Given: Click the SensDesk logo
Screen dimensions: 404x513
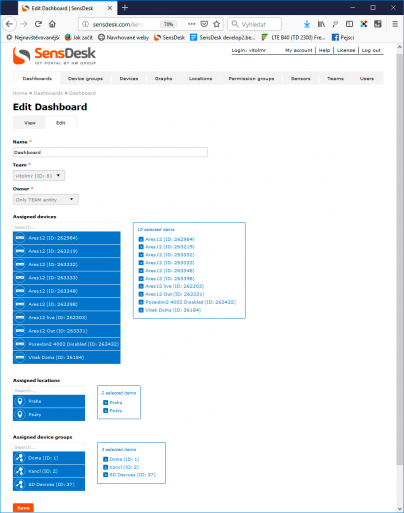Looking at the screenshot, I should tap(54, 56).
